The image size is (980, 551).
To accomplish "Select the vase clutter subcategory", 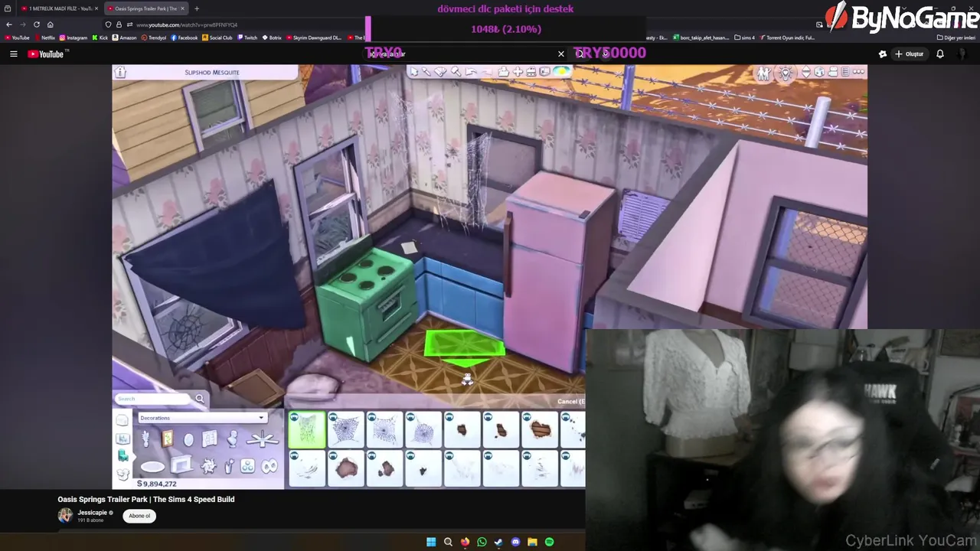I will [228, 465].
